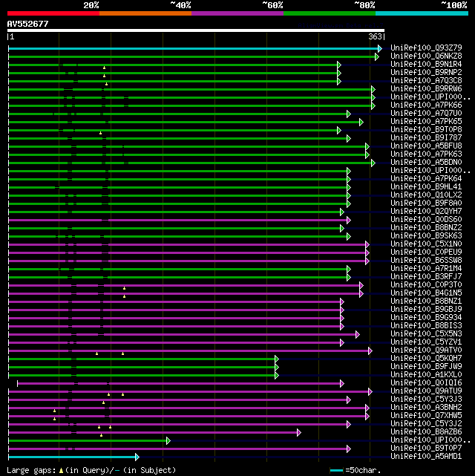Click the yellow gap marker under the B9RNP2 row
475x476 pixels.
pos(104,76)
